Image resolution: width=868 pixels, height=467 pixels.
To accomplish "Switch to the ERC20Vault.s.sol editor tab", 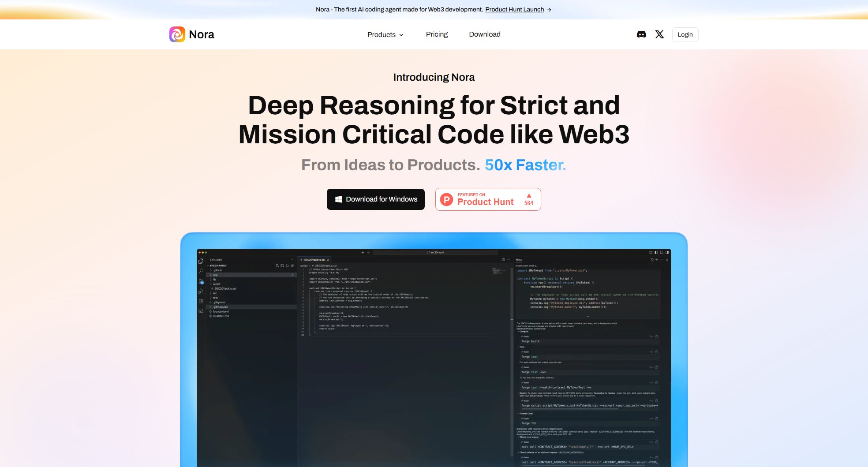I will pos(314,260).
